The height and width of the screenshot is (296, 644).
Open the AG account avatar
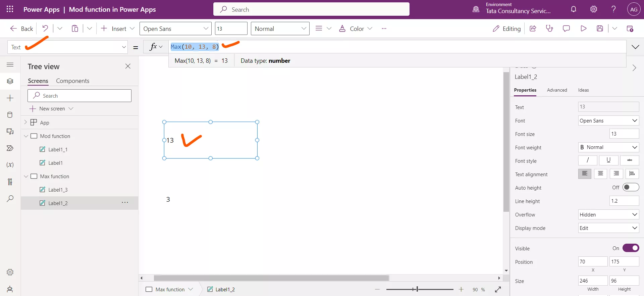(634, 9)
